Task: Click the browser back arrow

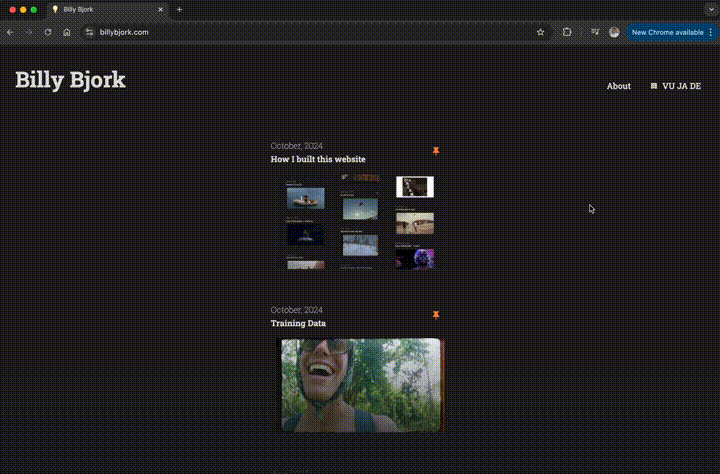Action: point(10,32)
